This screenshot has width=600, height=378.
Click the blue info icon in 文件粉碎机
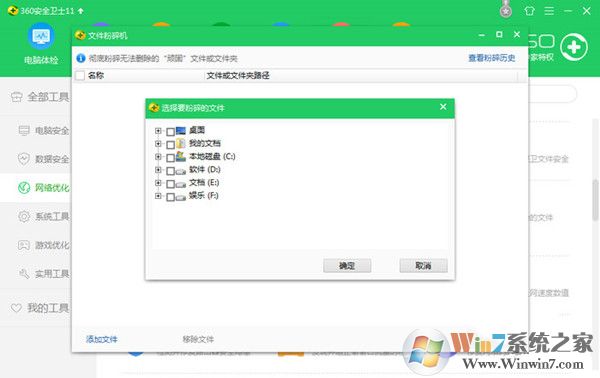click(81, 58)
